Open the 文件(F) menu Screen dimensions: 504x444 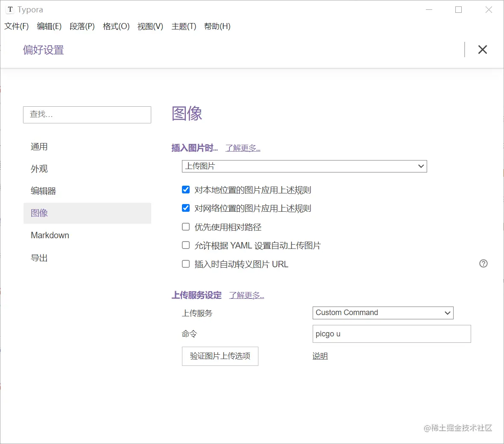(16, 26)
